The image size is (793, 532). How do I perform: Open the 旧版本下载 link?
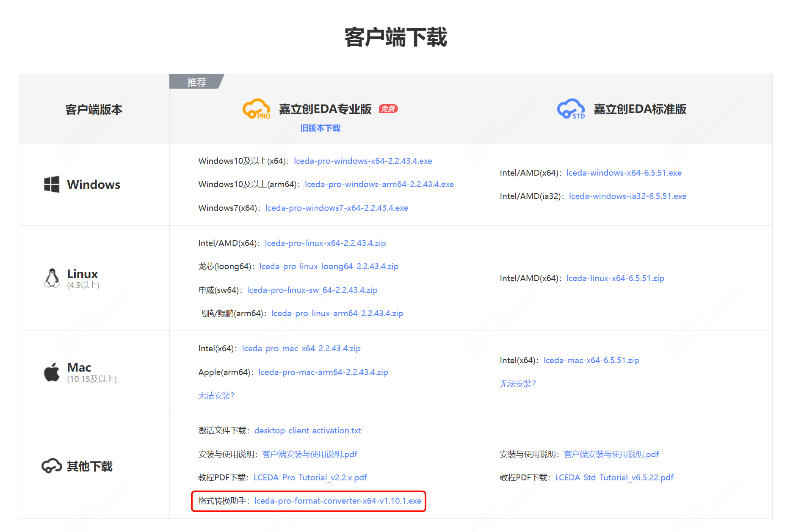click(321, 127)
